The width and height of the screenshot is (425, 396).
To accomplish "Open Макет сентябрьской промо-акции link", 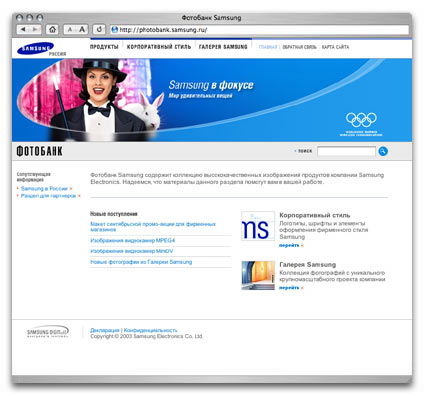I will [153, 227].
